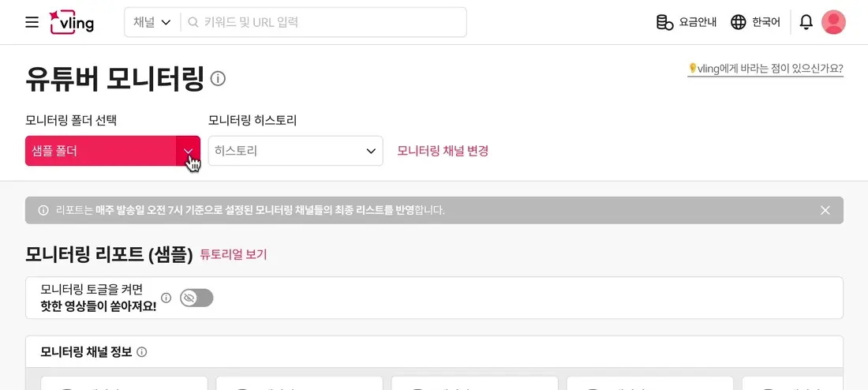The width and height of the screenshot is (868, 390).
Task: Click the search magnifier icon
Action: click(193, 22)
